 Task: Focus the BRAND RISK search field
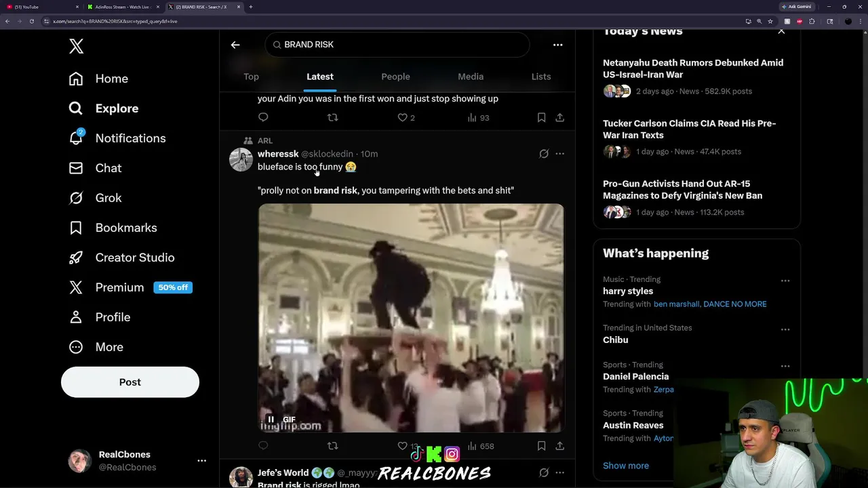[x=397, y=45]
